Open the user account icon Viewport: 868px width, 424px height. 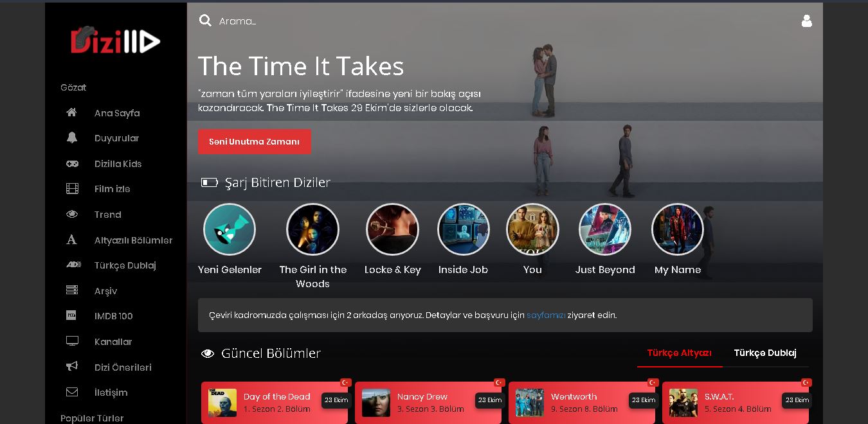(807, 21)
